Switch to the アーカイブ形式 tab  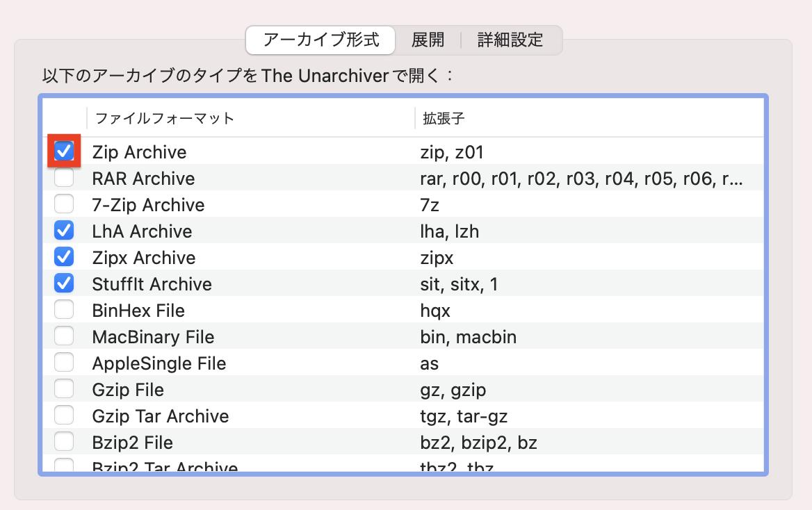pos(320,40)
